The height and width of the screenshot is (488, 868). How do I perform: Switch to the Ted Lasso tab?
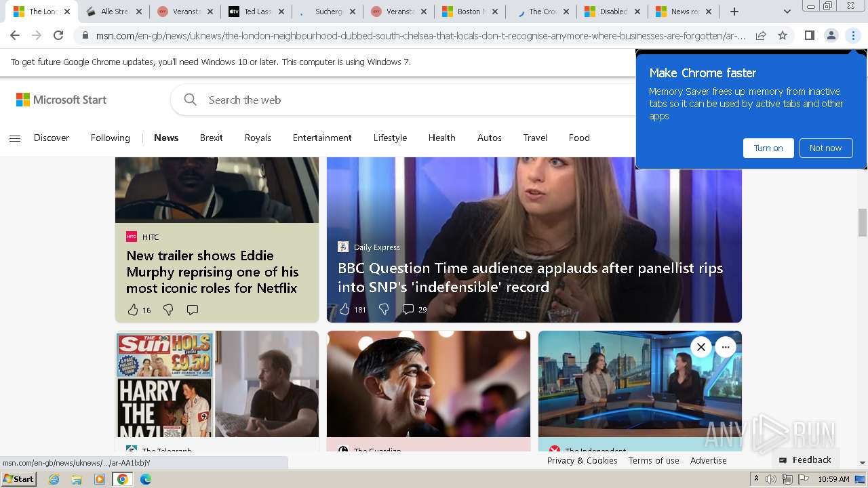coord(256,12)
